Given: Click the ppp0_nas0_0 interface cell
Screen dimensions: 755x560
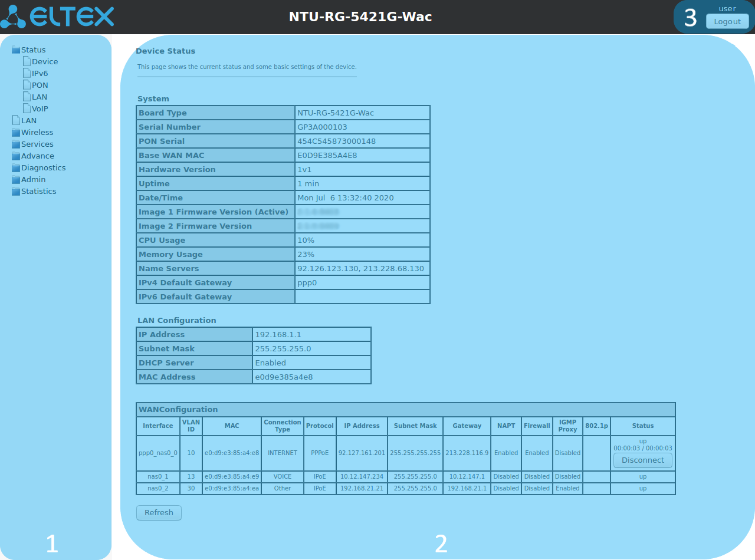Looking at the screenshot, I should [158, 453].
